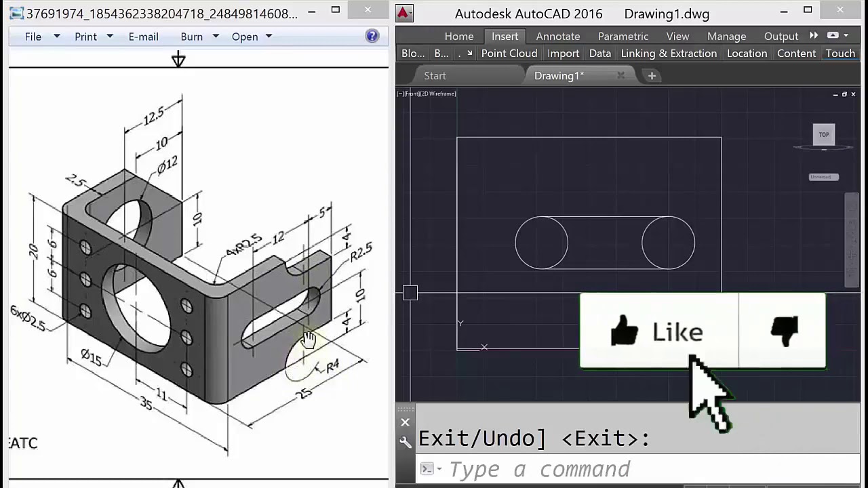Close the Drawing1 file tab

pyautogui.click(x=620, y=75)
